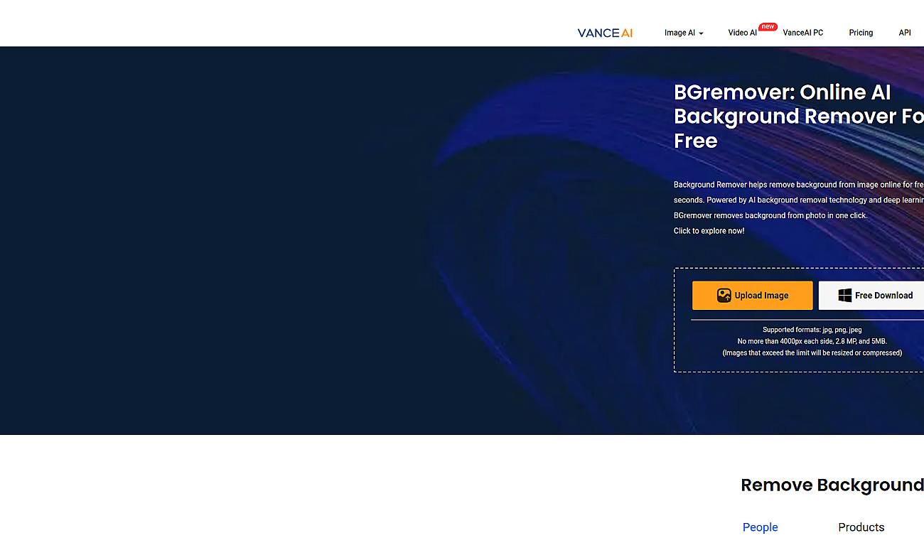
Task: Click the 'Click to explore now!' text
Action: click(x=709, y=231)
